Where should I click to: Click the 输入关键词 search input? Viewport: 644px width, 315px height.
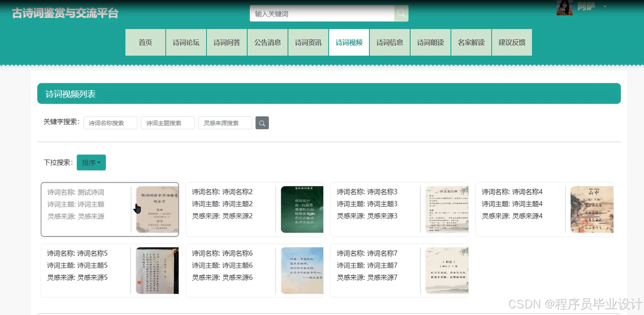point(322,13)
